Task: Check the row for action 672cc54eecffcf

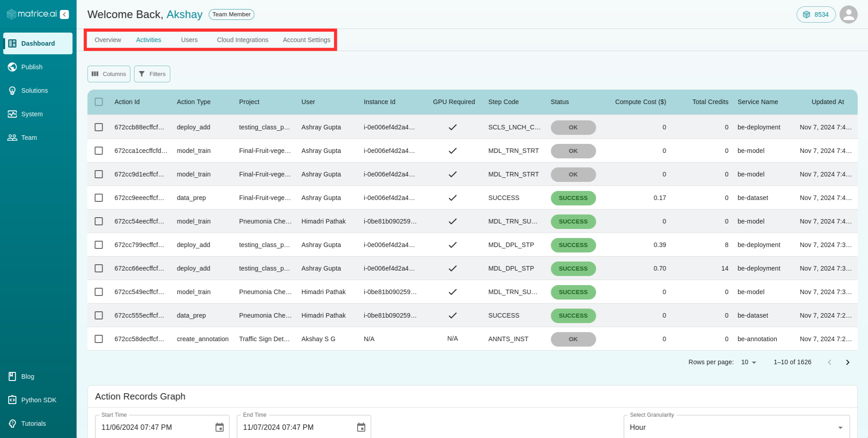Action: pos(99,221)
